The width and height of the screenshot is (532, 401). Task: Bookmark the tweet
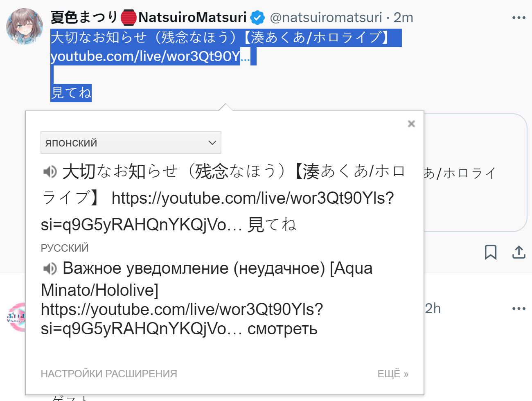tap(491, 252)
